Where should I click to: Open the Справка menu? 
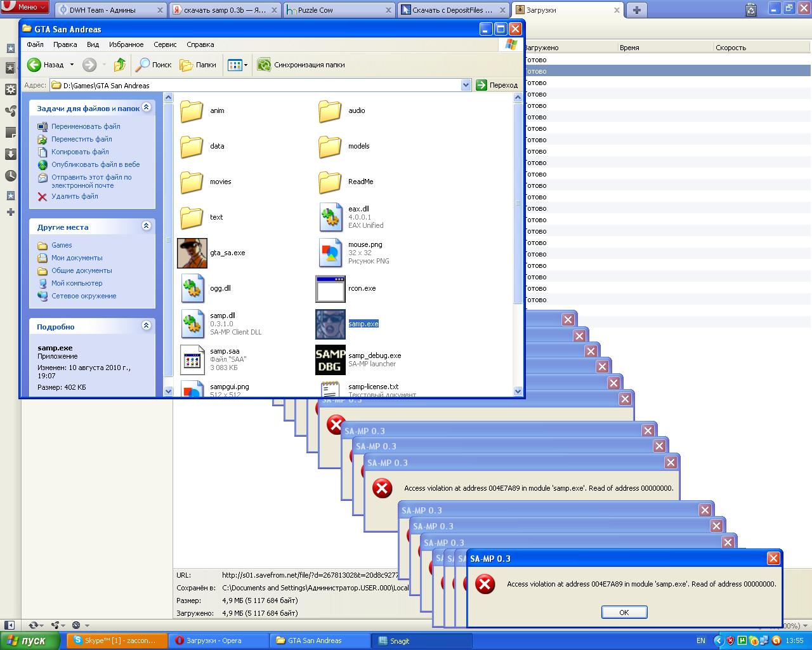[200, 44]
